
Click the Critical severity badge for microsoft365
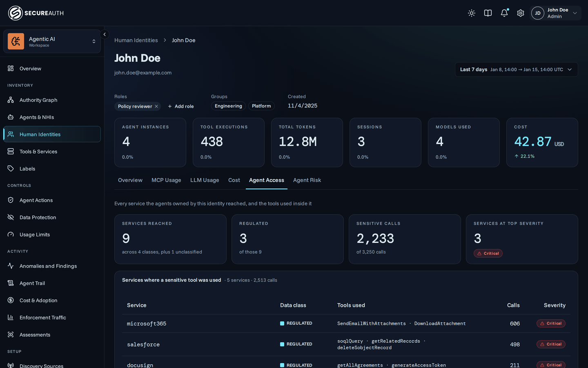pyautogui.click(x=551, y=323)
